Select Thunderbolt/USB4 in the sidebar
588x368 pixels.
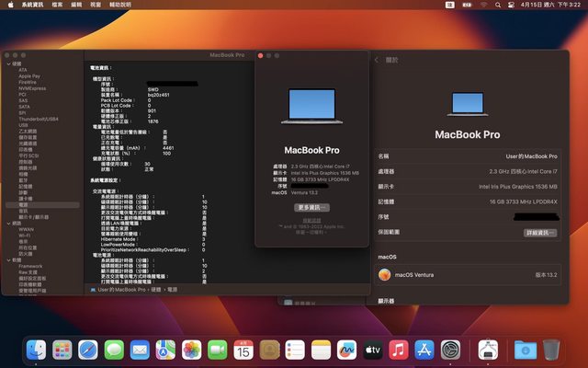tap(39, 119)
